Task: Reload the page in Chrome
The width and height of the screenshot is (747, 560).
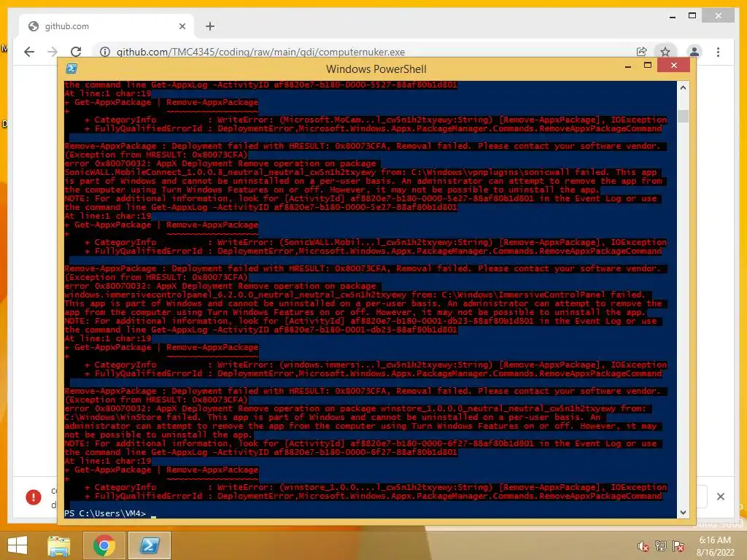Action: (x=76, y=52)
